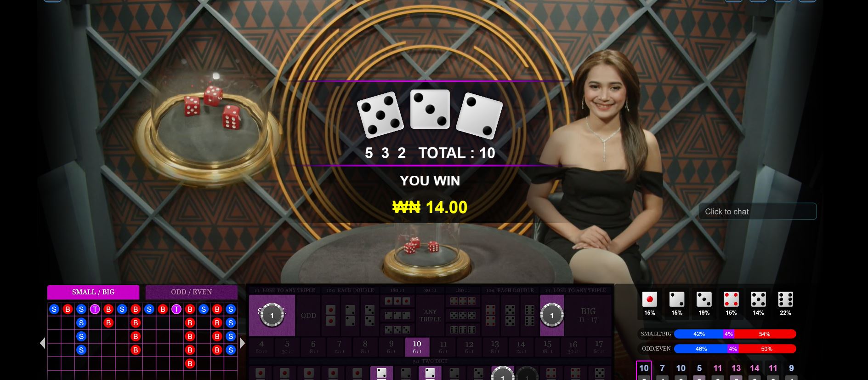Bet on triple ones dice
Screen dimensions: 868x380
398,301
